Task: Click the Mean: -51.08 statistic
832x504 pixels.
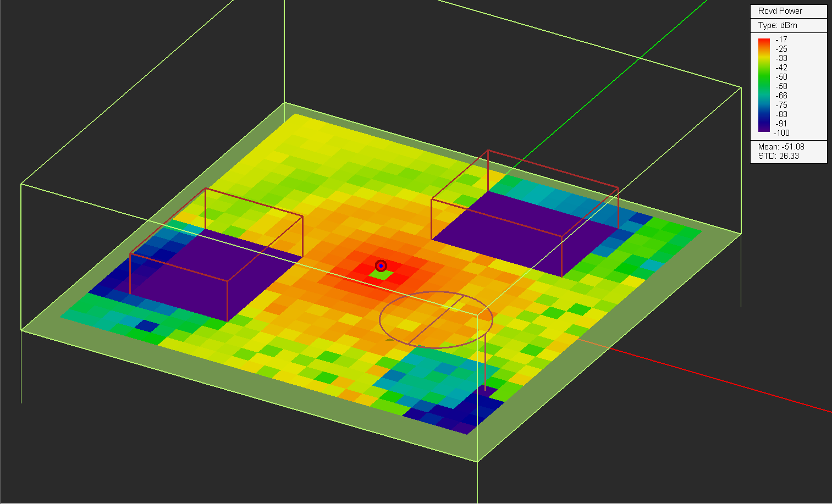Action: pyautogui.click(x=781, y=147)
